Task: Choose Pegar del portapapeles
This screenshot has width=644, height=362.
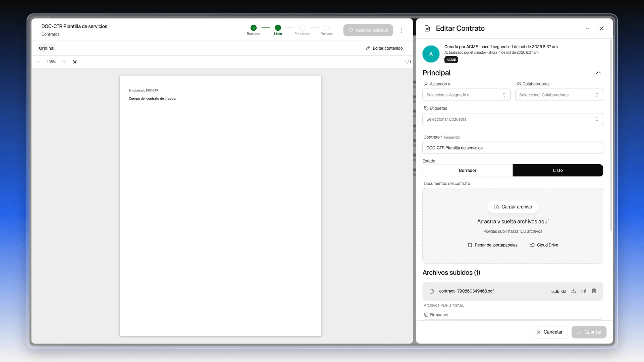Action: (493, 245)
